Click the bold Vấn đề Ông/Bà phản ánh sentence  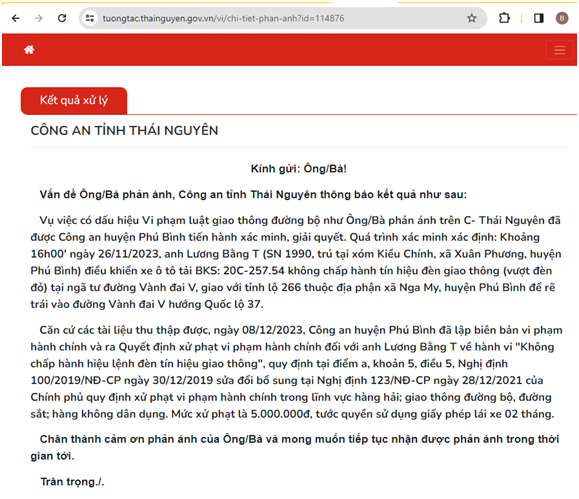pos(253,195)
